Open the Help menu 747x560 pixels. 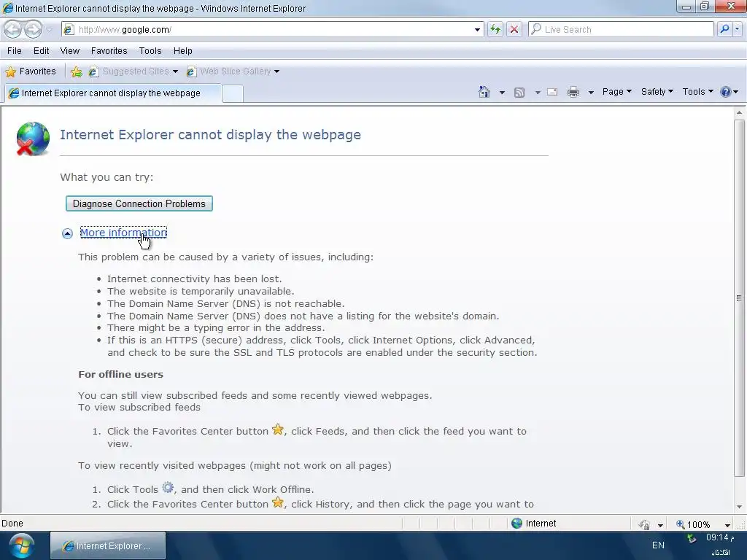[x=182, y=51]
